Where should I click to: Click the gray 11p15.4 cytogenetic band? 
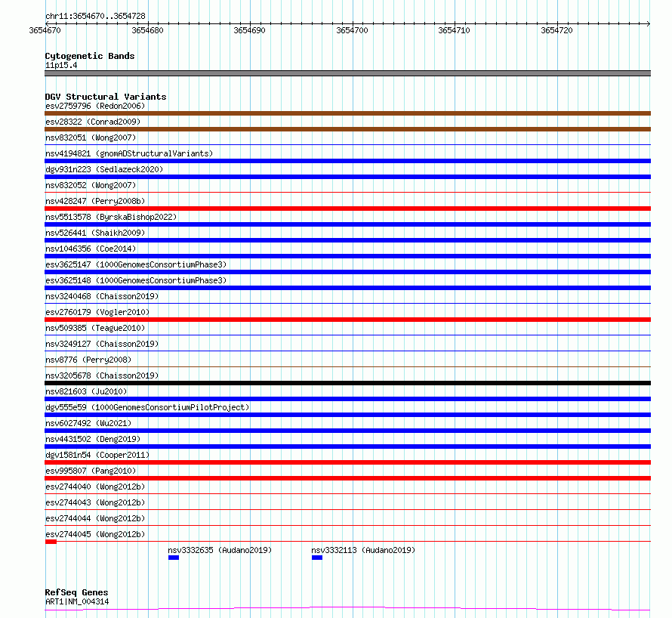[347, 73]
